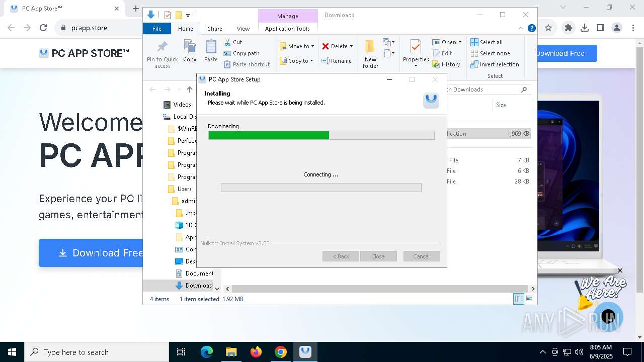The height and width of the screenshot is (362, 644).
Task: Switch to the Share ribbon tab
Action: pos(215,29)
